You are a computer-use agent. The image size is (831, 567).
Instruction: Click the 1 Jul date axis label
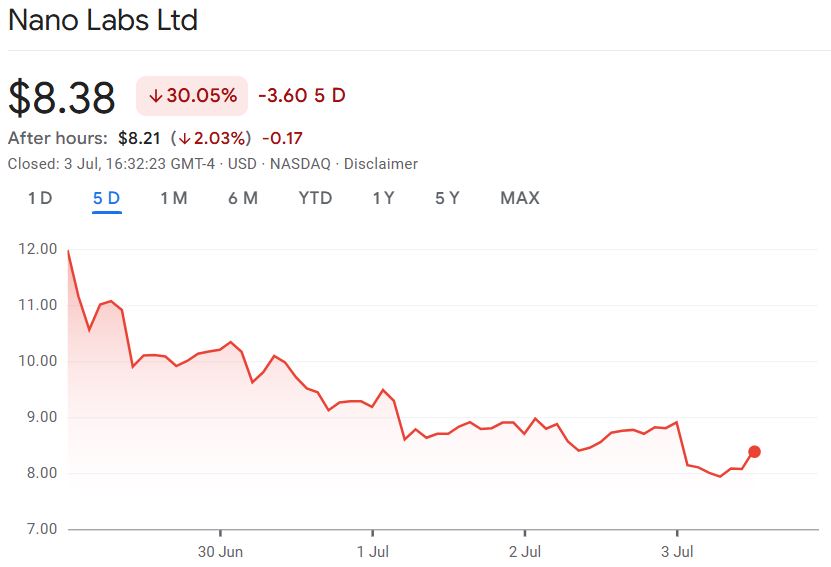[372, 551]
